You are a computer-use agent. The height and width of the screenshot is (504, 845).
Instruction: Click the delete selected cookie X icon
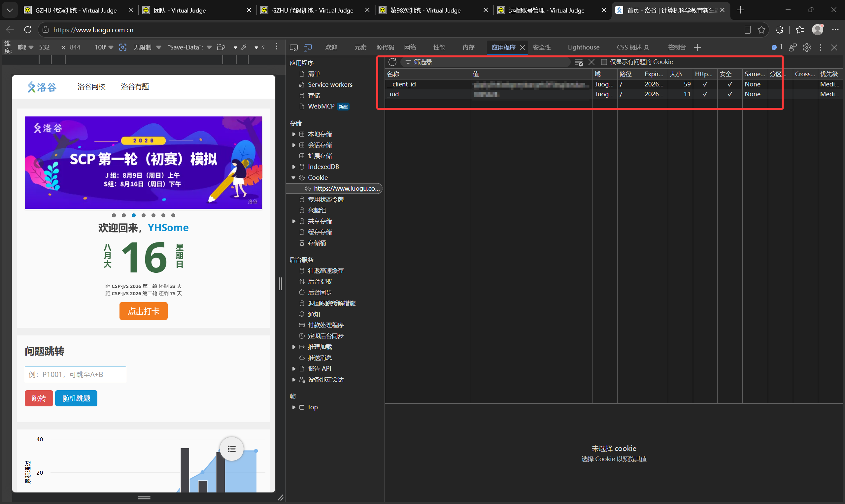coord(591,62)
